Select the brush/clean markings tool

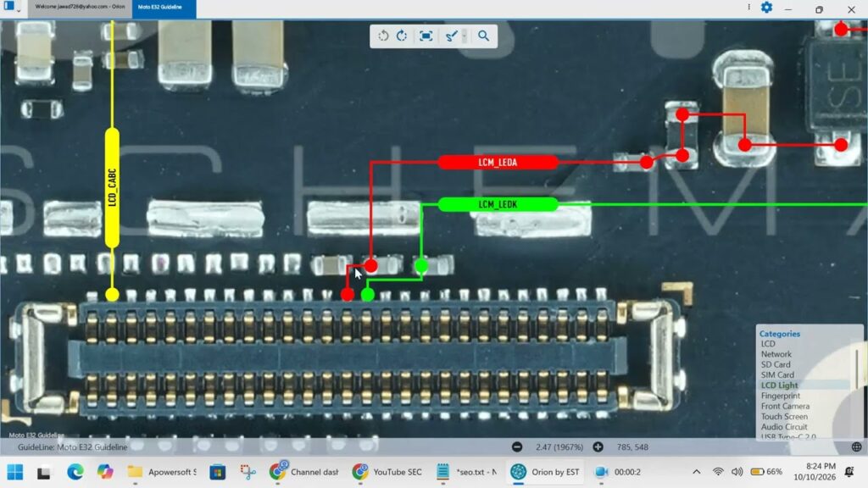click(x=452, y=36)
